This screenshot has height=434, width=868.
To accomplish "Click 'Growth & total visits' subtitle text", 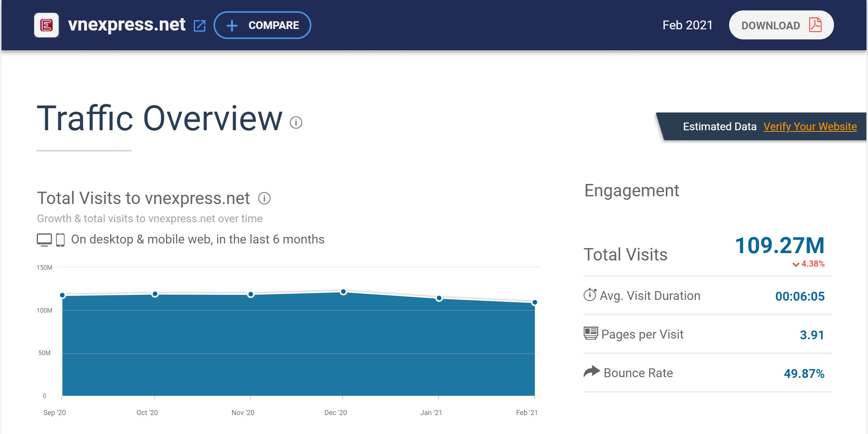I will click(x=150, y=219).
